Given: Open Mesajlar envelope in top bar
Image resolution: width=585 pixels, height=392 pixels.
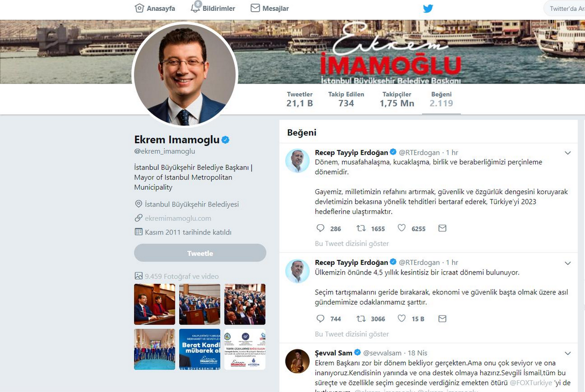Looking at the screenshot, I should (255, 8).
